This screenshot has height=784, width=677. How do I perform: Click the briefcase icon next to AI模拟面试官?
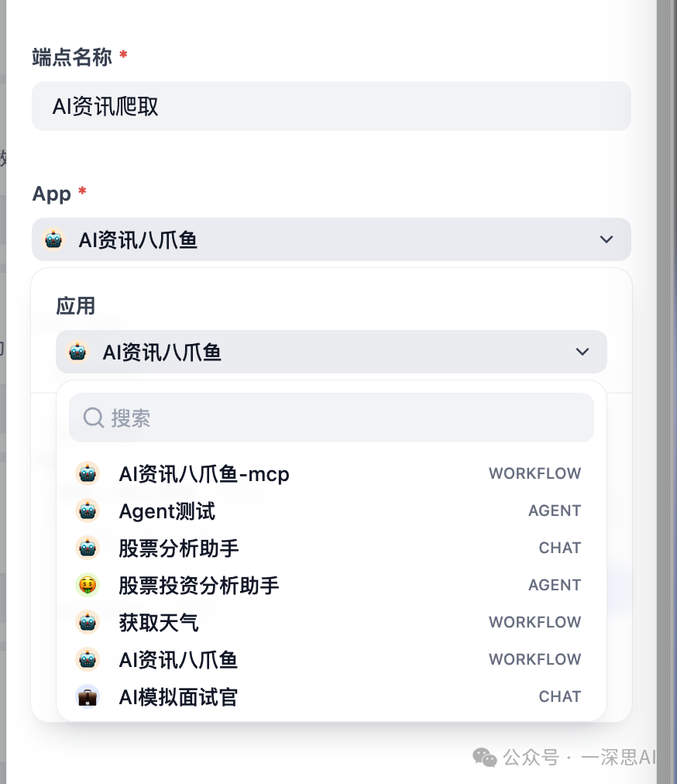coord(88,696)
